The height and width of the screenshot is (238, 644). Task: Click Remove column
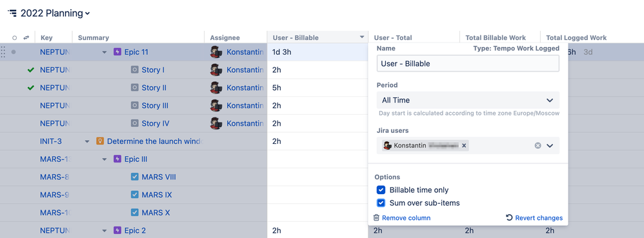401,218
